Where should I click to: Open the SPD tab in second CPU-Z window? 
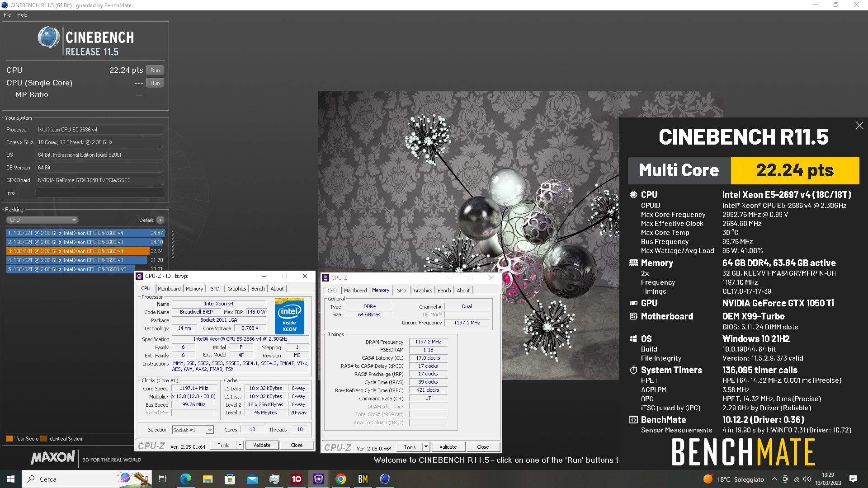[401, 291]
